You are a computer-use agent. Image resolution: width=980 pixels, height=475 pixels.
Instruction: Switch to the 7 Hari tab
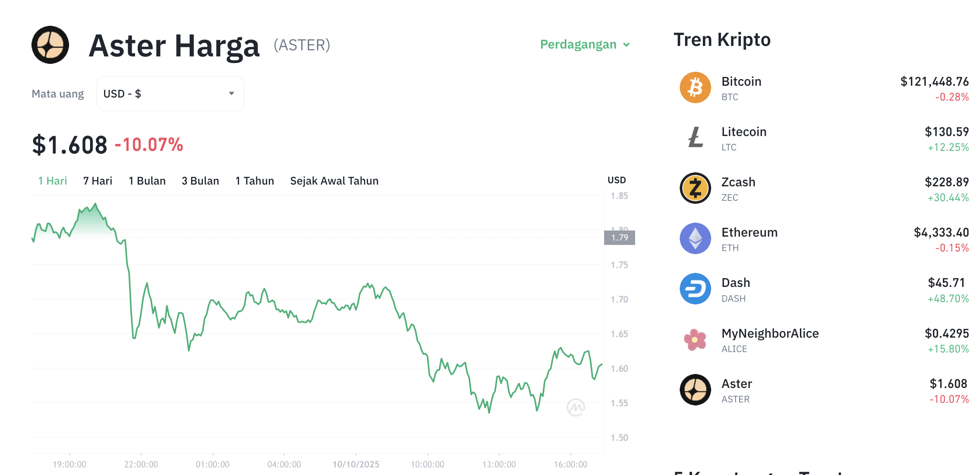97,181
